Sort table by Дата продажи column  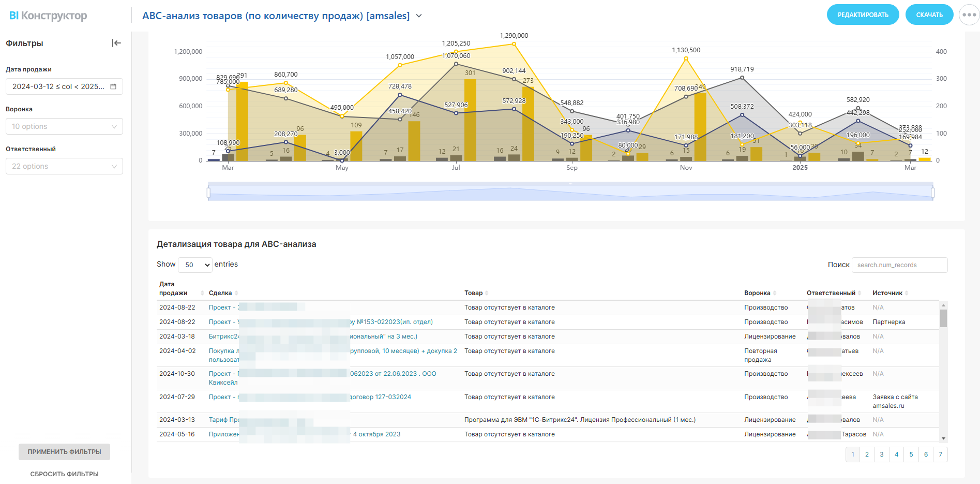point(202,293)
